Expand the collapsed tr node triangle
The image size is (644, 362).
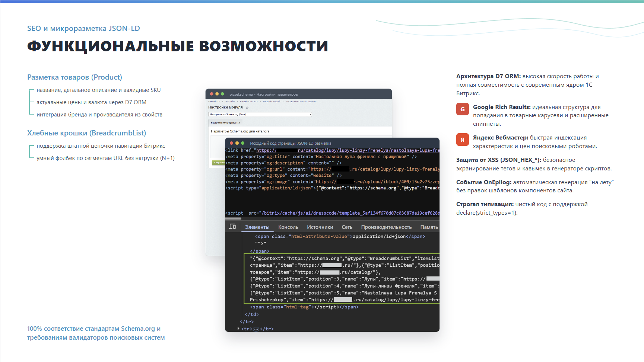pos(238,329)
